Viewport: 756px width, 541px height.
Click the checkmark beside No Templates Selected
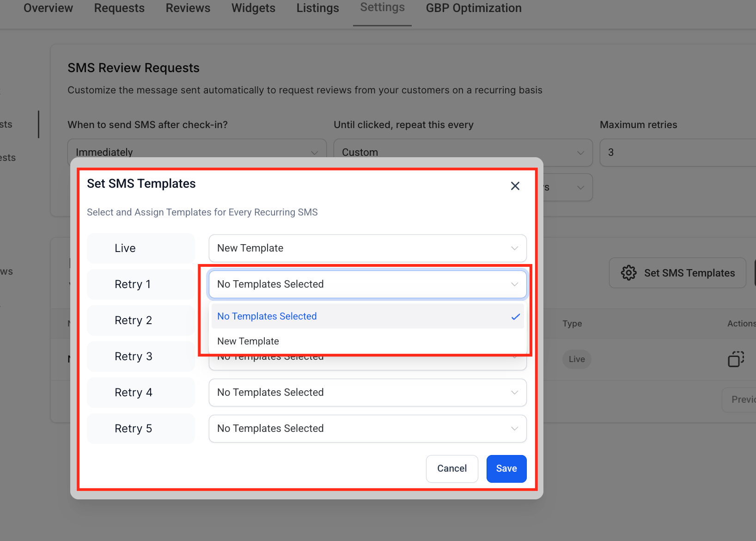click(516, 317)
